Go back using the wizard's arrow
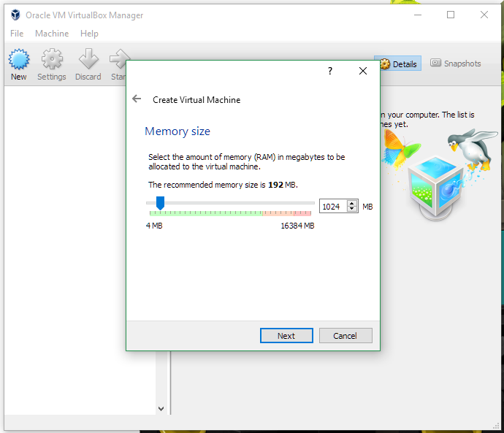 [x=137, y=99]
